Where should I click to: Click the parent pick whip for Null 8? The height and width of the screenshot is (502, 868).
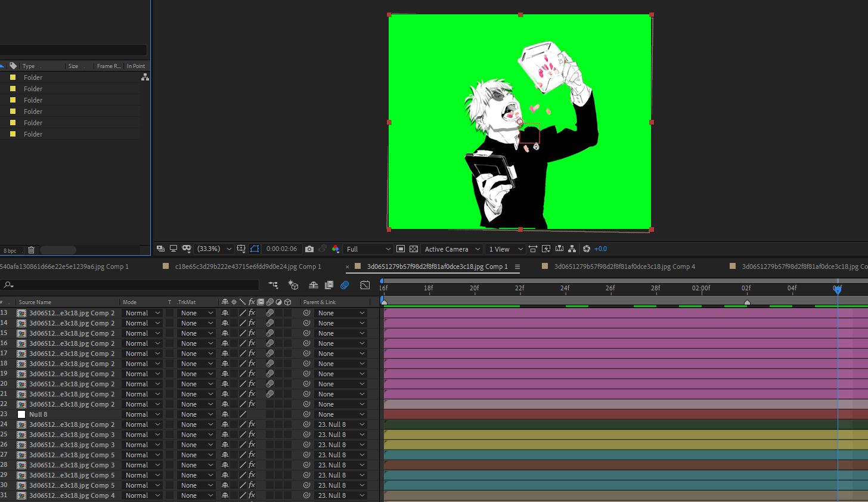306,414
